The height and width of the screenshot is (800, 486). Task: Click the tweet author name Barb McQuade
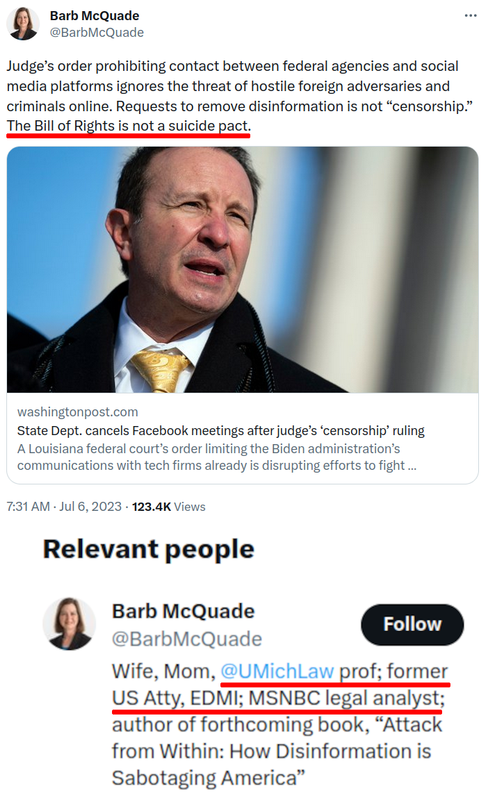click(94, 16)
